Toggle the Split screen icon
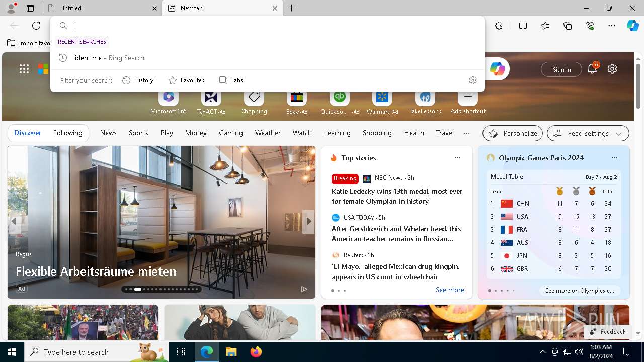Image resolution: width=644 pixels, height=362 pixels. click(x=523, y=26)
